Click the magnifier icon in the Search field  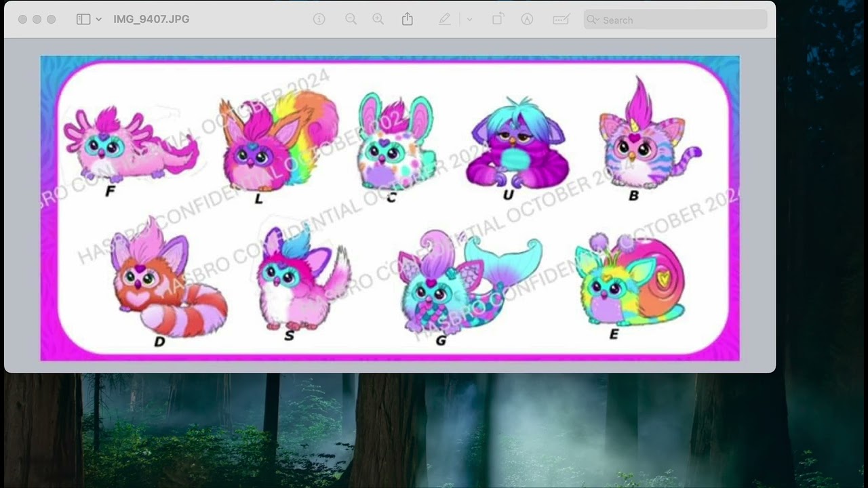pyautogui.click(x=593, y=20)
